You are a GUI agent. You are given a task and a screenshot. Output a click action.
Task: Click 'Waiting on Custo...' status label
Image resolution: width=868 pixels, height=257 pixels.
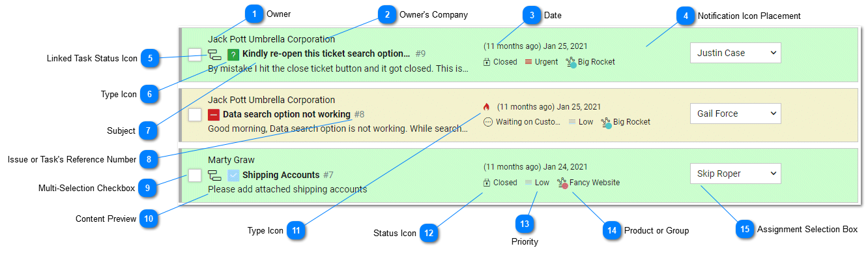(528, 122)
